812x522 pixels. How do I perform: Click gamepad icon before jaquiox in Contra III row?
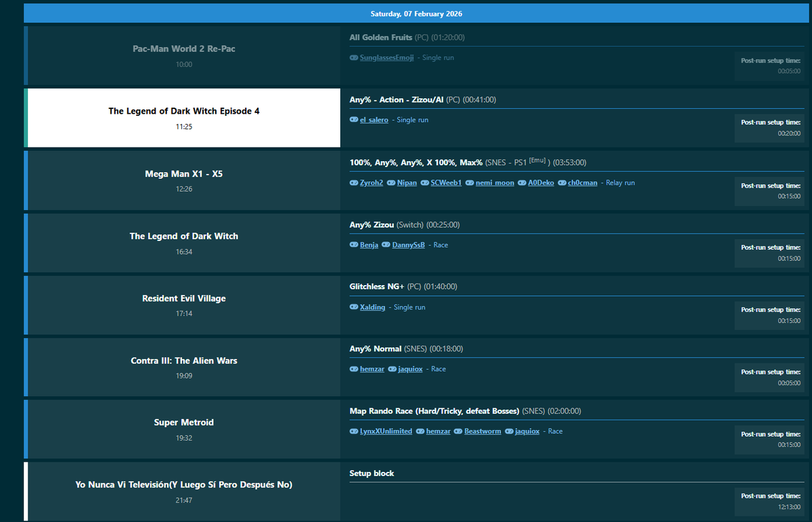coord(392,369)
